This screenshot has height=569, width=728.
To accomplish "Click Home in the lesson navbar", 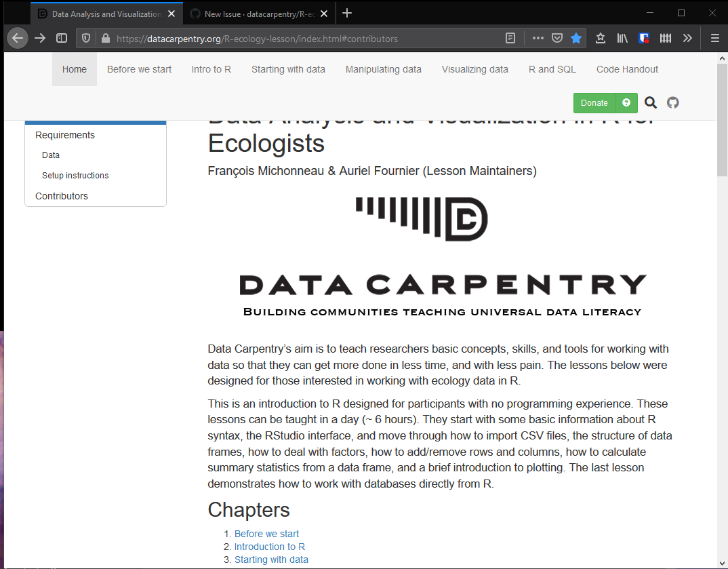I will point(75,69).
